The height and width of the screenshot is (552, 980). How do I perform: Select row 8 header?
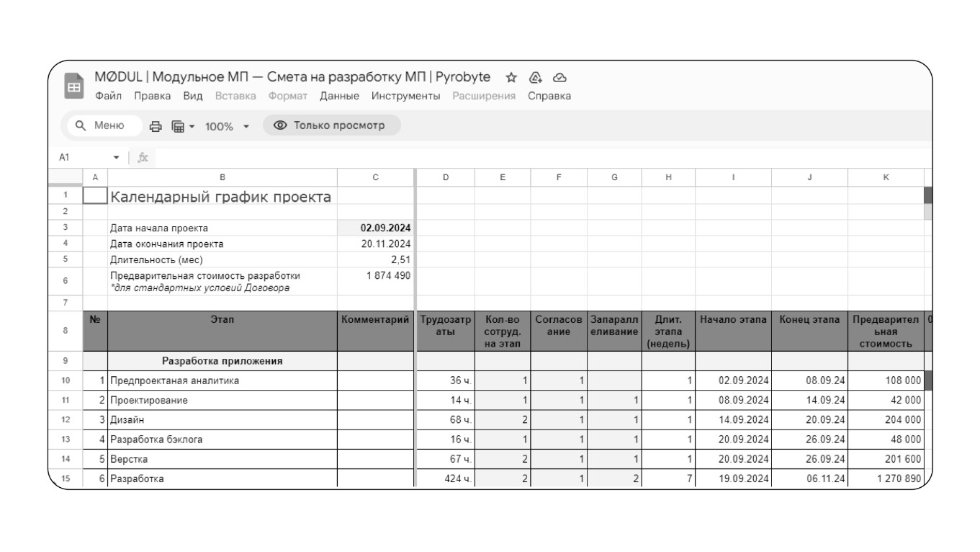66,330
